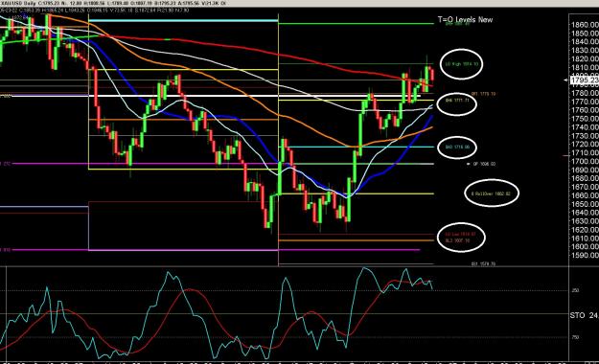The width and height of the screenshot is (599, 364).
Task: Click the 1860.00 price axis label
Action: pyautogui.click(x=585, y=25)
